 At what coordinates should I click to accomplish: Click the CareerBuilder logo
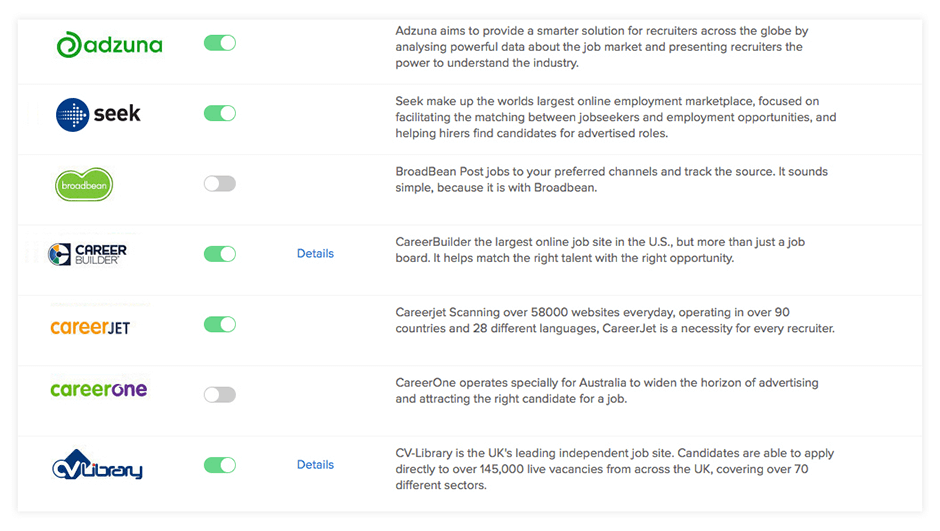[88, 254]
